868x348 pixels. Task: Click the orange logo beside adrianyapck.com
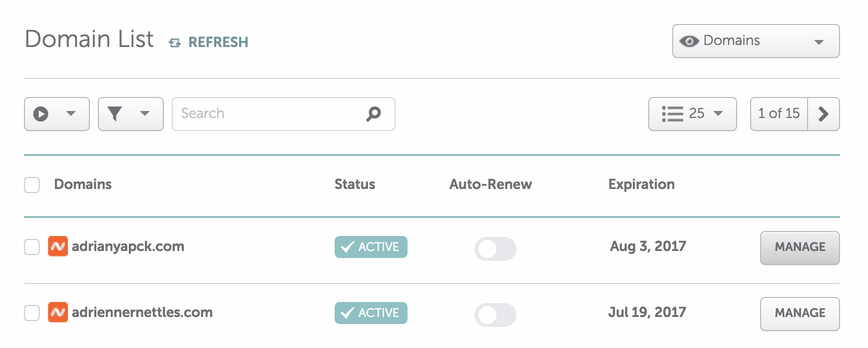pyautogui.click(x=58, y=246)
